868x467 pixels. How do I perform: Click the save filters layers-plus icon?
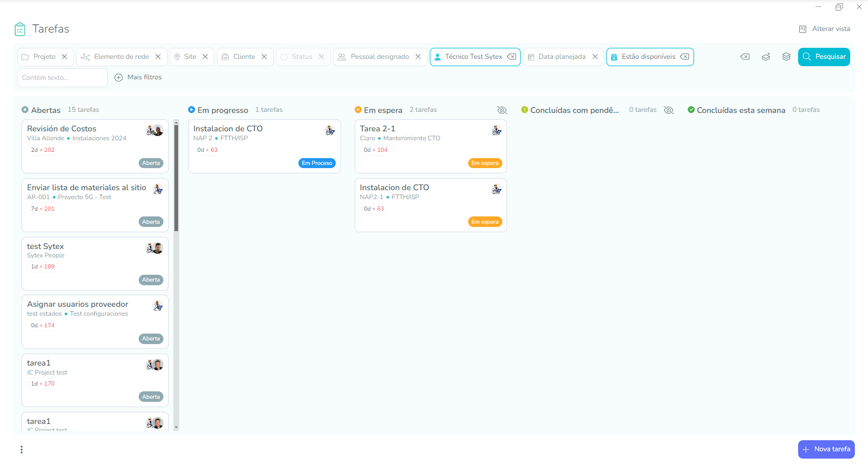(766, 57)
